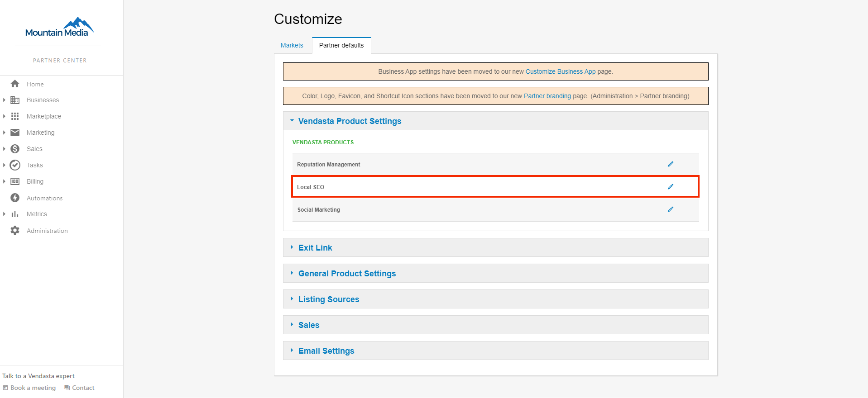Select the Partner defaults tab
This screenshot has height=398, width=868.
(x=341, y=45)
